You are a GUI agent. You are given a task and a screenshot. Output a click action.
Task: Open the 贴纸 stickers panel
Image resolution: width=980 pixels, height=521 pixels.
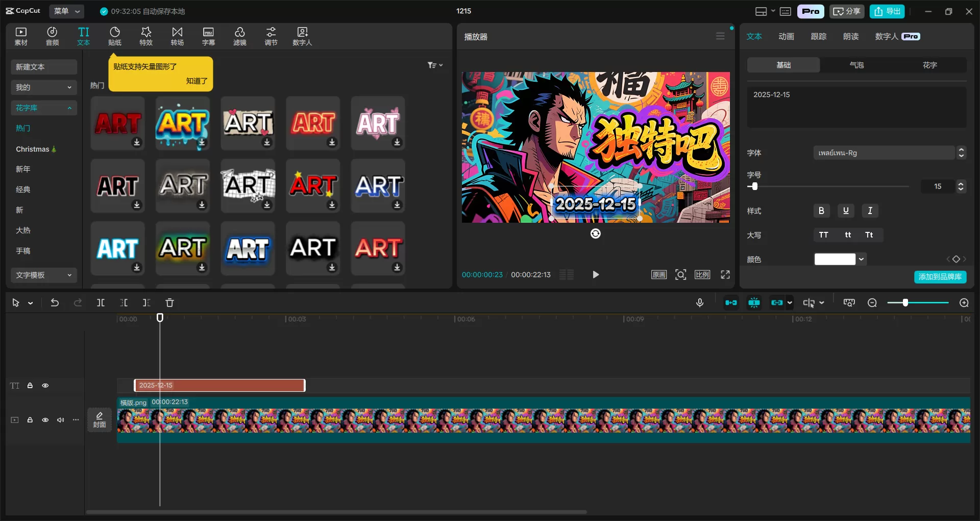[x=115, y=36]
